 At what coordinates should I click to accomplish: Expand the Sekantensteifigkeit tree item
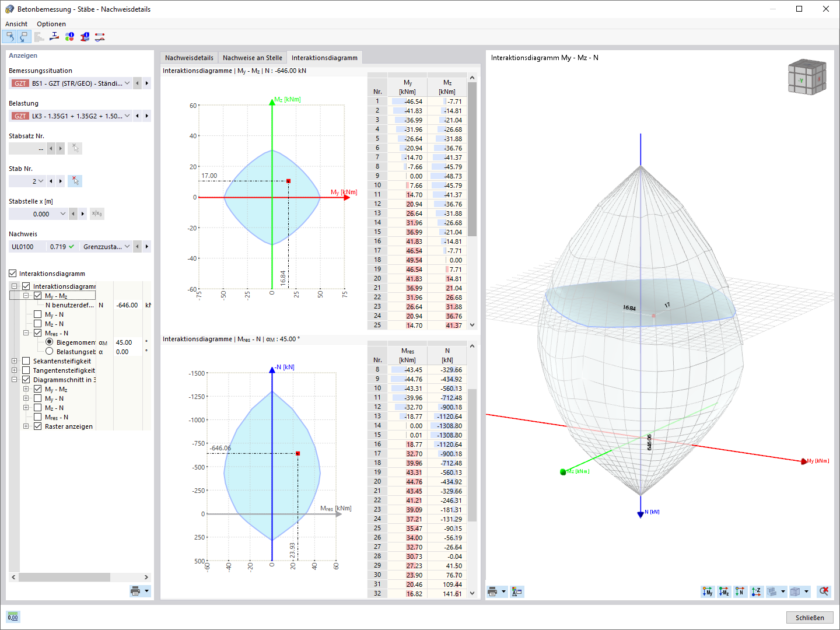14,361
